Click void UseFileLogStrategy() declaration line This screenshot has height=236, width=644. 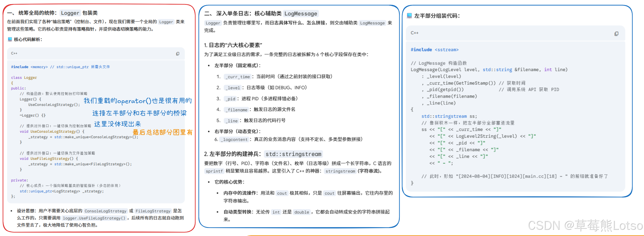[x=49, y=159]
